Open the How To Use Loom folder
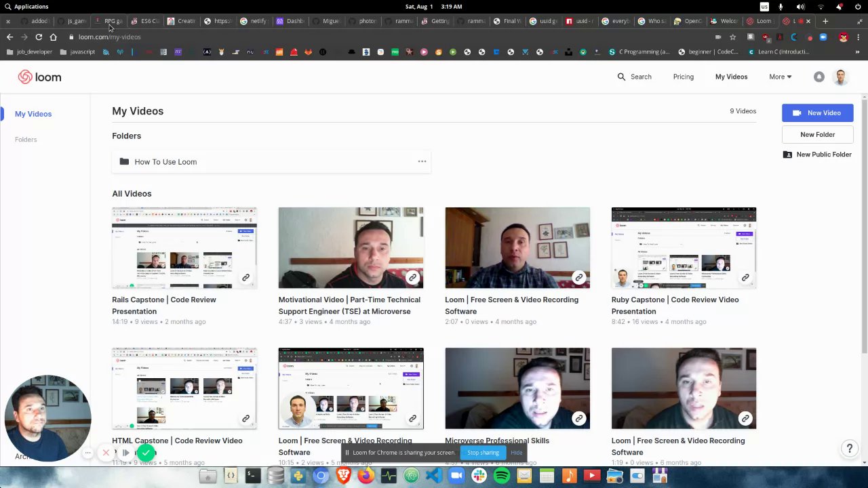This screenshot has width=868, height=488. pos(271,161)
